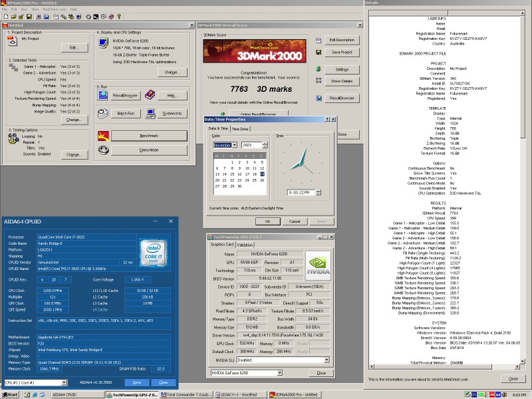Open the Run menu in 3DMark2000

(24, 9)
